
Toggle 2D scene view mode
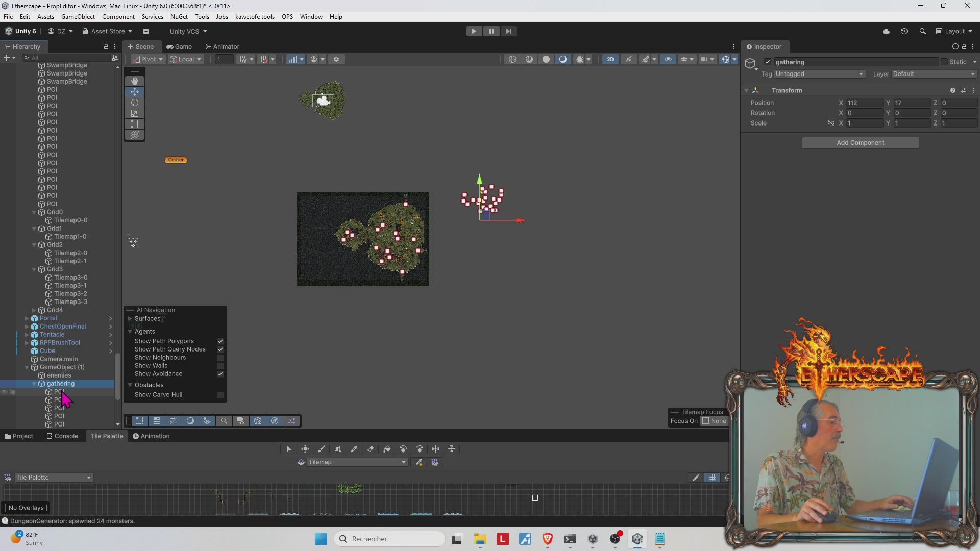pos(610,59)
